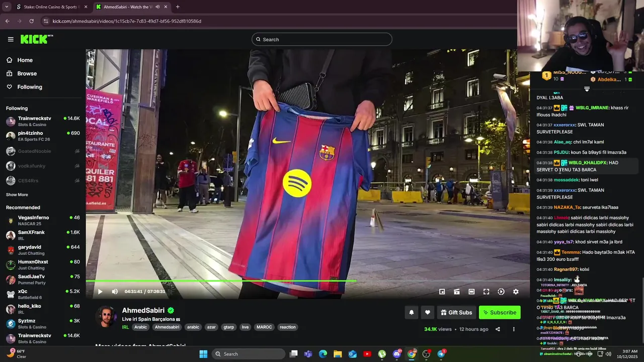Open Trainwreckstv channel in Following list
The width and height of the screenshot is (644, 362).
pos(43,121)
